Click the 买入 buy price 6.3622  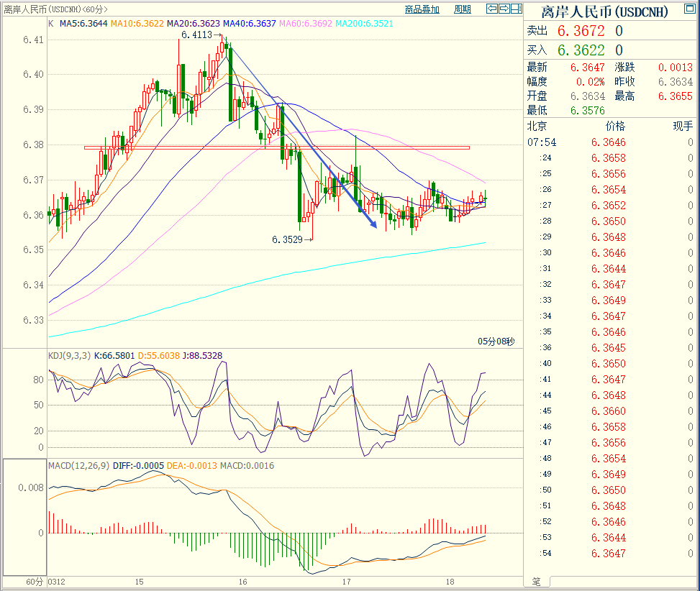(x=581, y=50)
